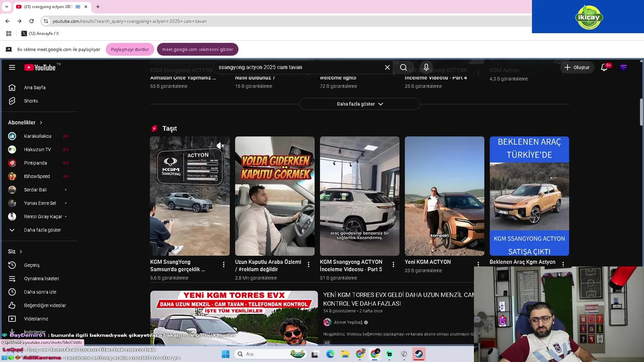Open Task View on the taskbar
The height and width of the screenshot is (362, 644).
point(315,354)
